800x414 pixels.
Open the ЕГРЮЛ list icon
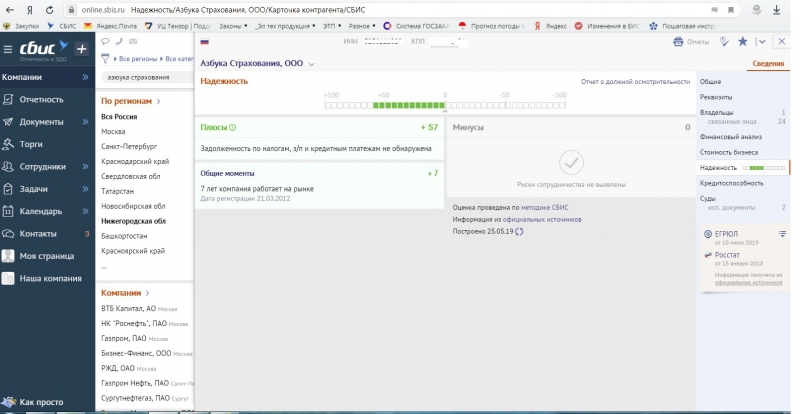[x=782, y=234]
